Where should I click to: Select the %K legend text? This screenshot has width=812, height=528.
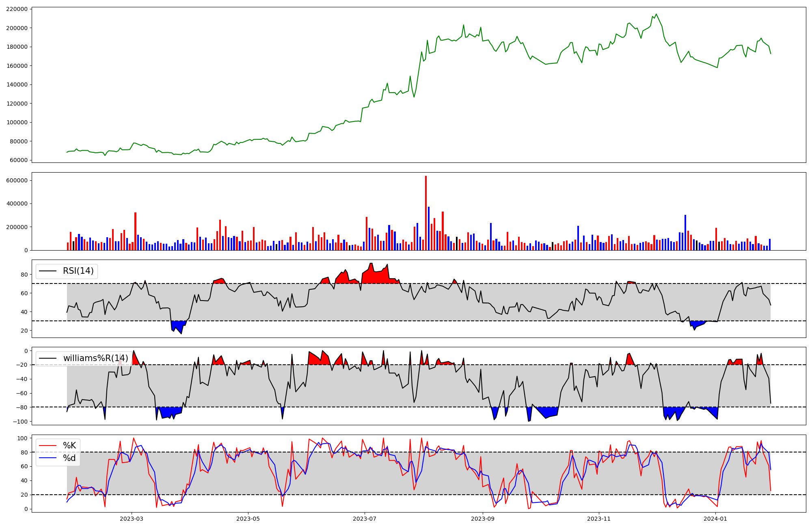click(69, 446)
